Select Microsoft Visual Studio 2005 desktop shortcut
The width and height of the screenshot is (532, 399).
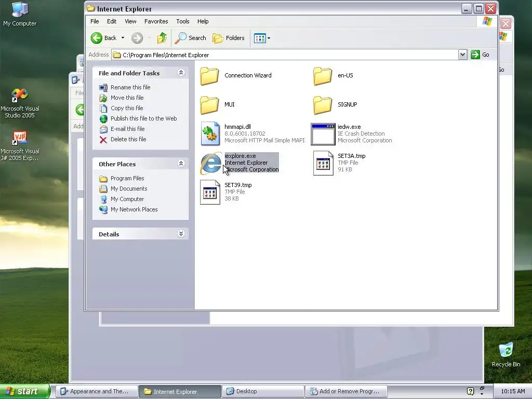pyautogui.click(x=20, y=103)
